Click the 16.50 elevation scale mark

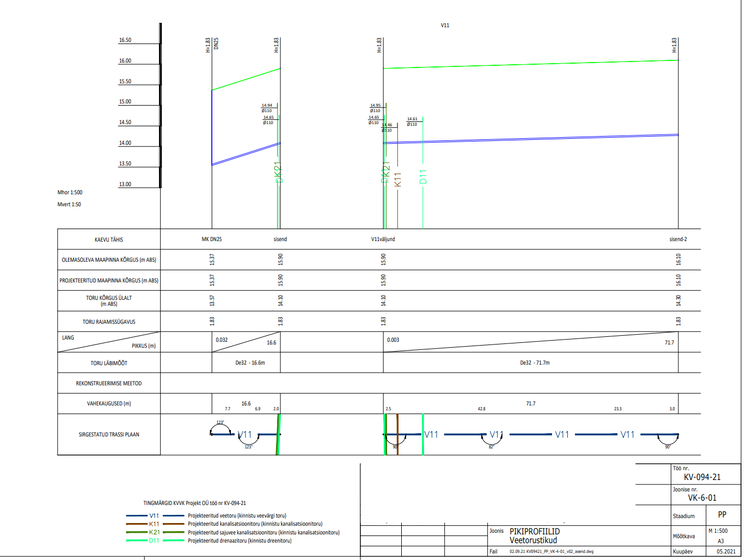[x=125, y=40]
